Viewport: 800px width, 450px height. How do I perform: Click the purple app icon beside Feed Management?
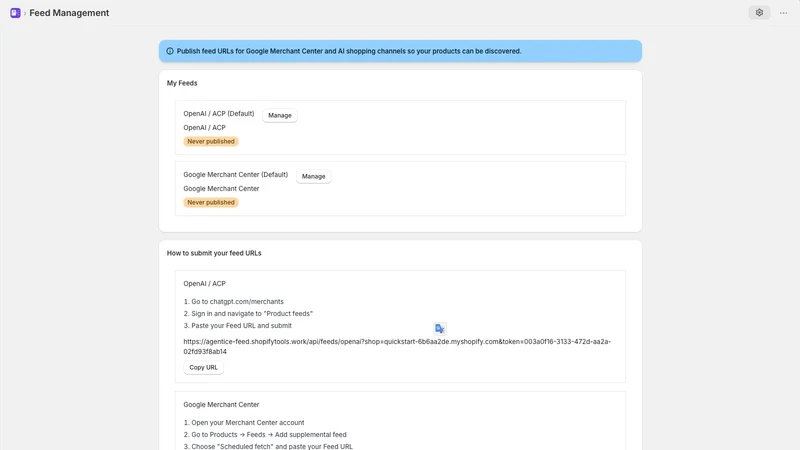[x=15, y=13]
